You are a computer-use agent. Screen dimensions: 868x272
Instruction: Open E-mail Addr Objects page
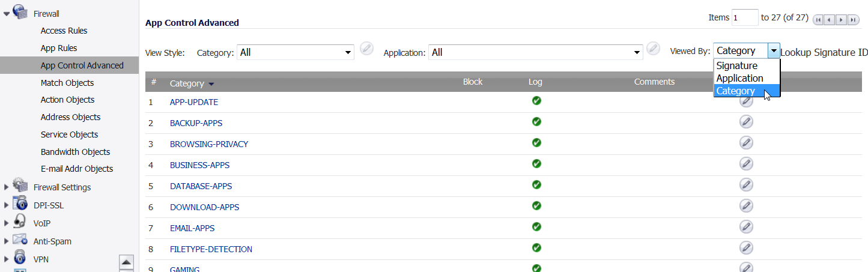pyautogui.click(x=77, y=169)
